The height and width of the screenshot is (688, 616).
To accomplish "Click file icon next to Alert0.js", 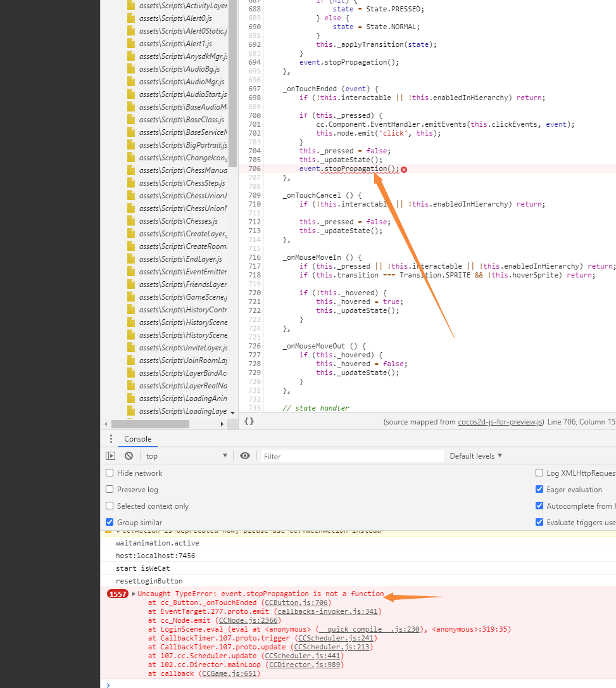I will pos(130,18).
